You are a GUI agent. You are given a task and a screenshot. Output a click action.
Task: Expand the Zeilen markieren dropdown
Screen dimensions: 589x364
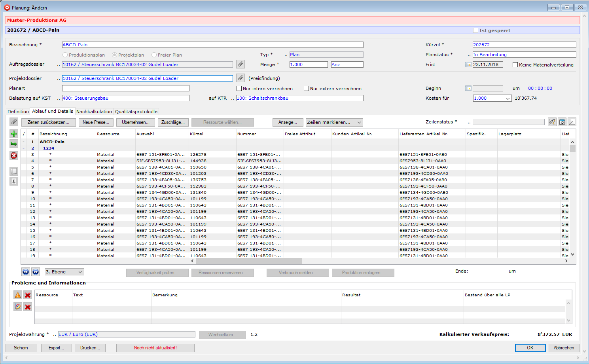[x=334, y=122]
